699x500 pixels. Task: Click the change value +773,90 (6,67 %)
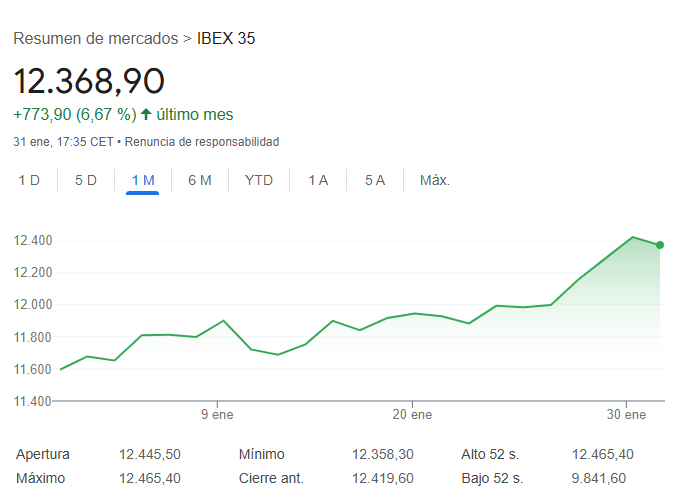click(74, 115)
